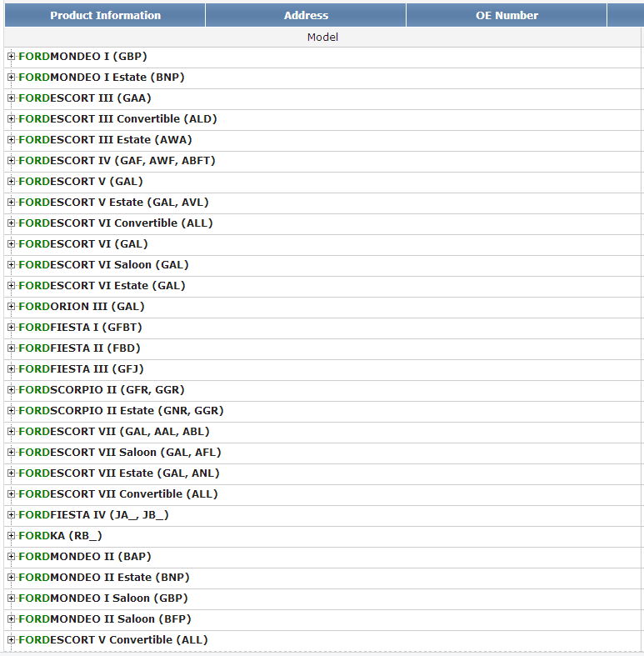Expand FORD ESCORT VI Convertible (ALL)
The width and height of the screenshot is (644, 656).
pyautogui.click(x=12, y=223)
